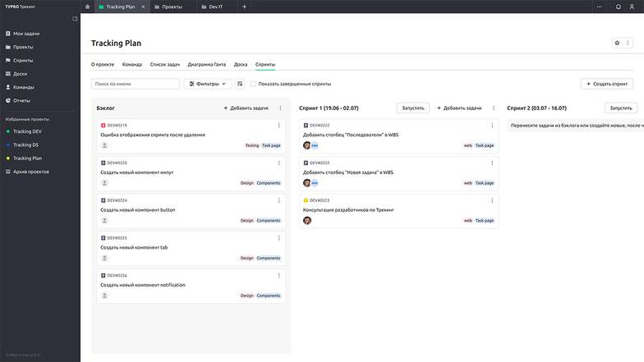This screenshot has height=362, width=644.
Task: Click Запустить button for Спринт 1
Action: coord(412,108)
